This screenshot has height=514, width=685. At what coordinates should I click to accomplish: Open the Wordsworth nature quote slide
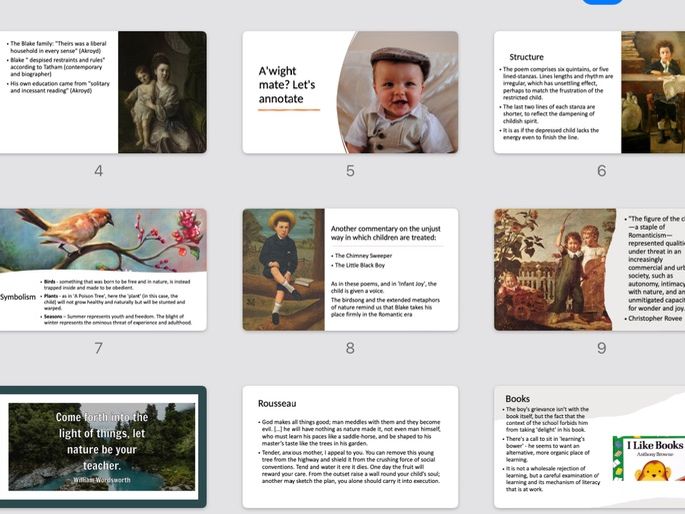[103, 447]
